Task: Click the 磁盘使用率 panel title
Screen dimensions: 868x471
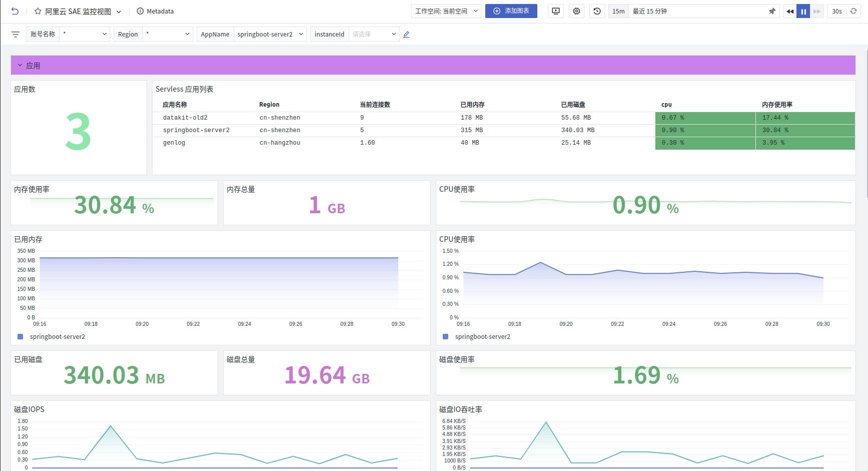Action: point(457,359)
